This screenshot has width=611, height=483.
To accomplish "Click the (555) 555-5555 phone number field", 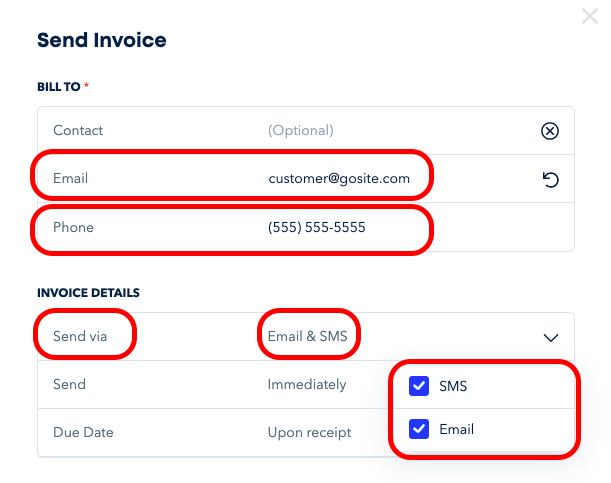I will pos(317,227).
